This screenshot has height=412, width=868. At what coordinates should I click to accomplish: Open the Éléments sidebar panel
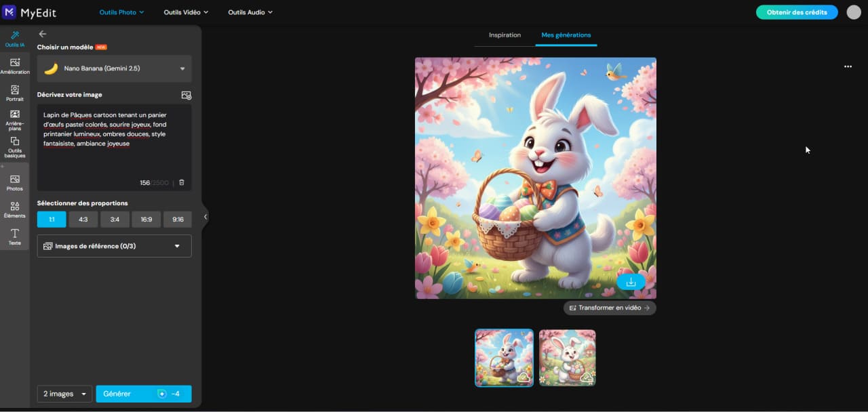pyautogui.click(x=15, y=209)
